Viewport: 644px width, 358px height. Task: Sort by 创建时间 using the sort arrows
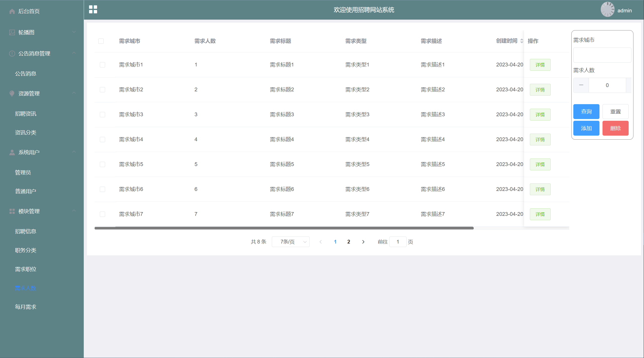[522, 41]
